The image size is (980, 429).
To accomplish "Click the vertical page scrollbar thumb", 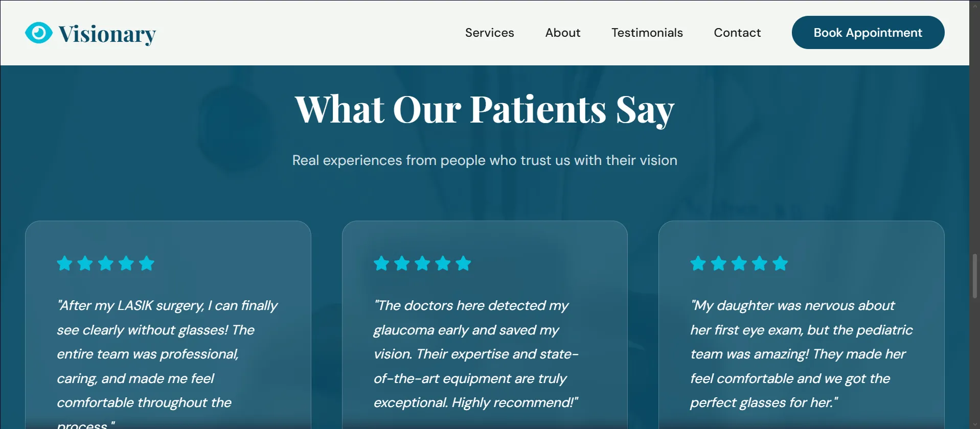I will 974,276.
